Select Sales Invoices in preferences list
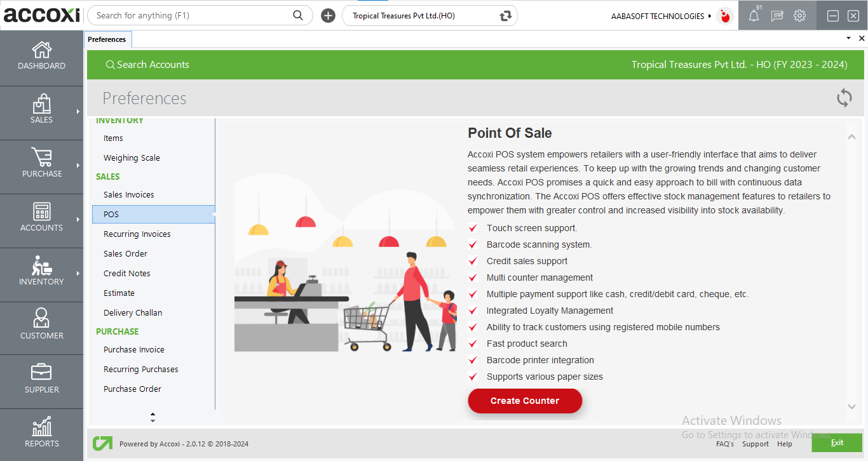 pyautogui.click(x=129, y=195)
